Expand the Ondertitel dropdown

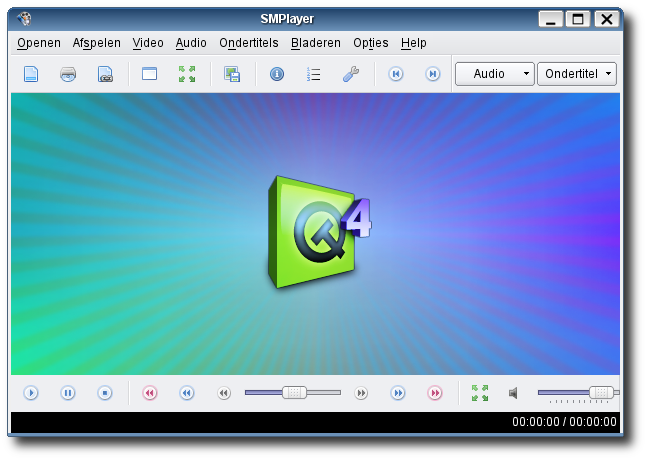point(577,74)
